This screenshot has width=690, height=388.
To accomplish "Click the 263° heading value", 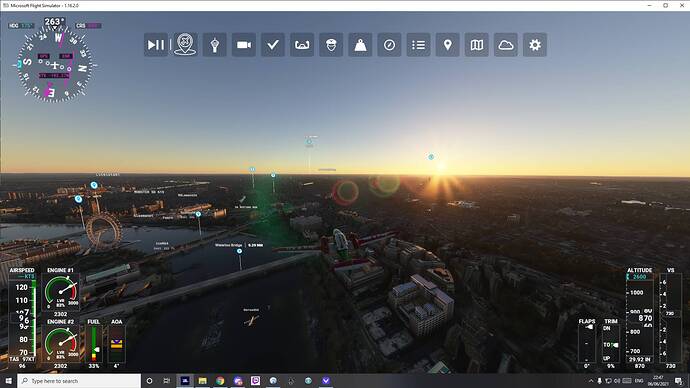I will click(x=54, y=22).
